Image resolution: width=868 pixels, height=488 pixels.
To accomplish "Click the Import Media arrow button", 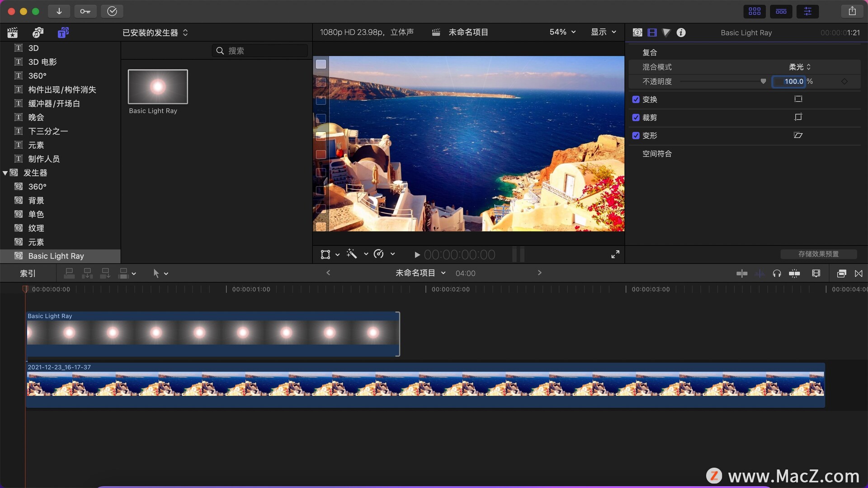I will click(x=59, y=11).
